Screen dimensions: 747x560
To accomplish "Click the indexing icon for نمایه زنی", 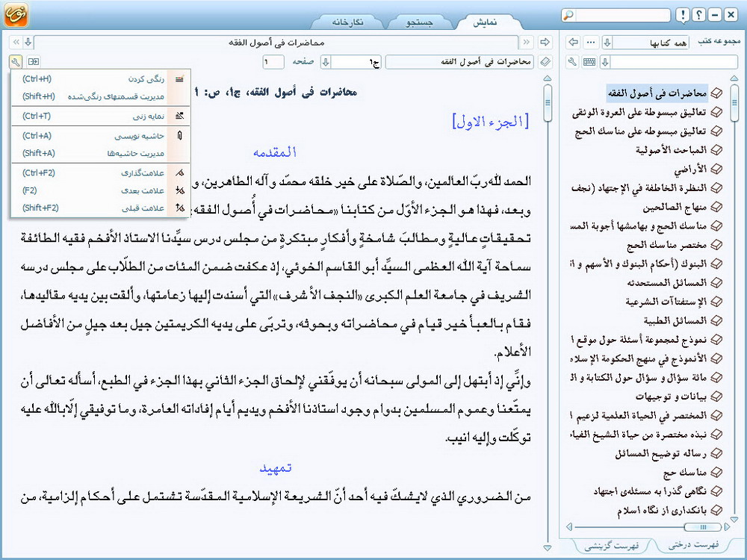I will [x=179, y=116].
